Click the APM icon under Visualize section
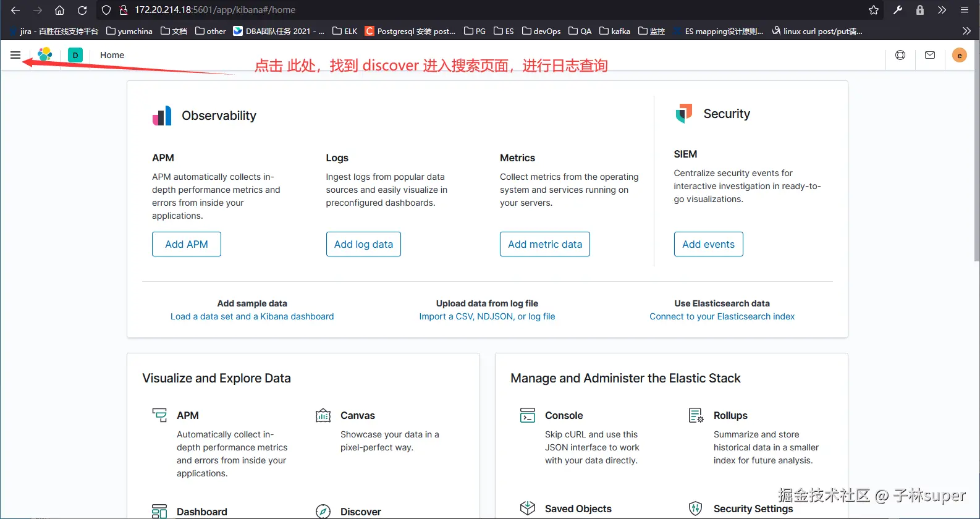The height and width of the screenshot is (519, 980). click(x=159, y=415)
